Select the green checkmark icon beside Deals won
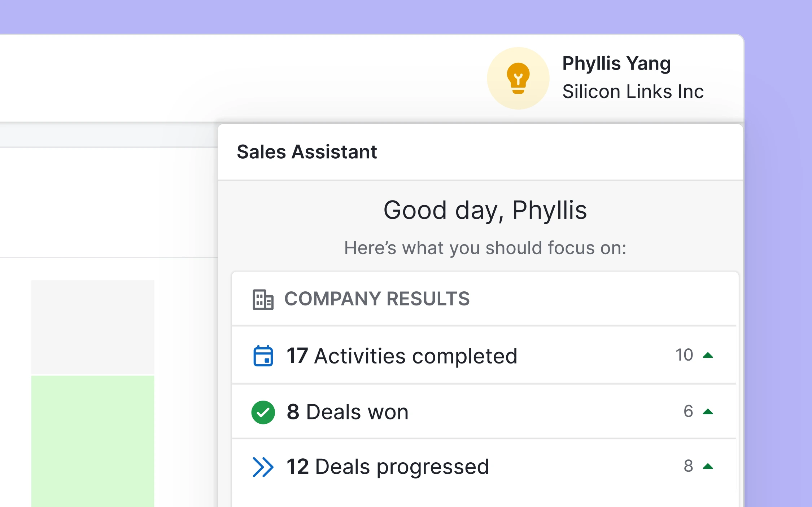812x507 pixels. 263,411
